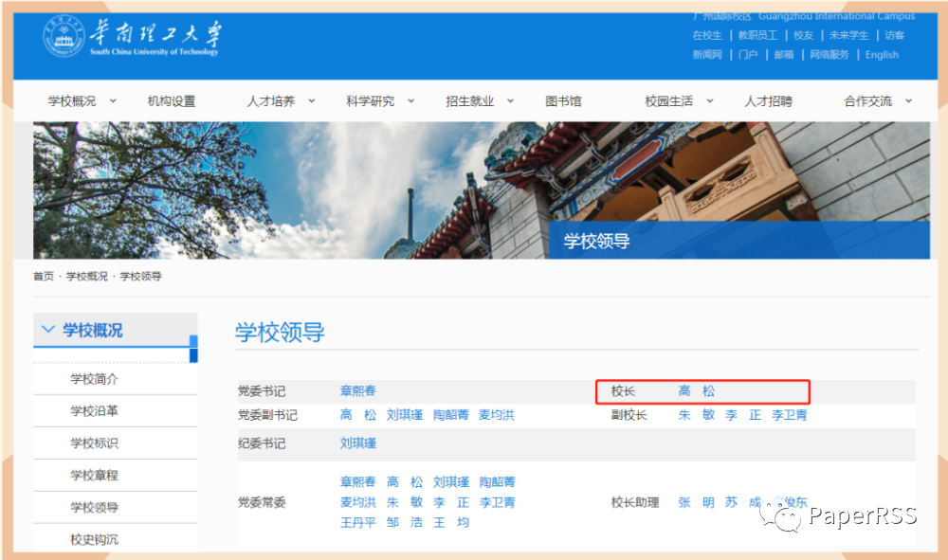This screenshot has width=948, height=560.
Task: Click 首页 in the breadcrumb trail
Action: pyautogui.click(x=44, y=276)
